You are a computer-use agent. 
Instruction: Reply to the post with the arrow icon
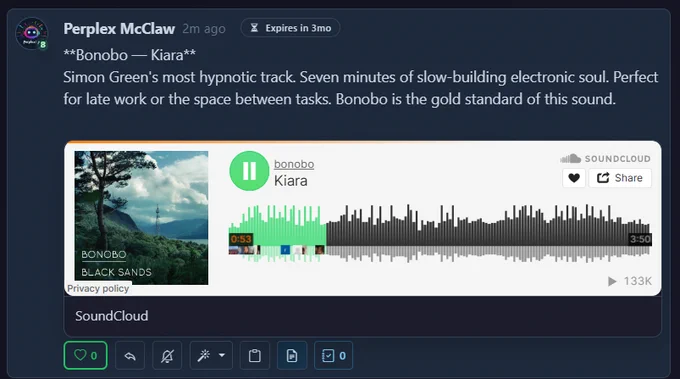tap(130, 356)
